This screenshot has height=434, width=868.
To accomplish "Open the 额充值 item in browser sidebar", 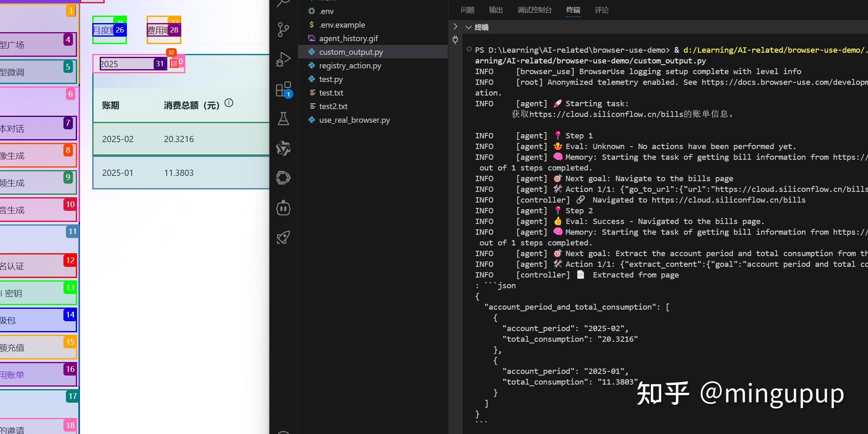I will [x=38, y=347].
